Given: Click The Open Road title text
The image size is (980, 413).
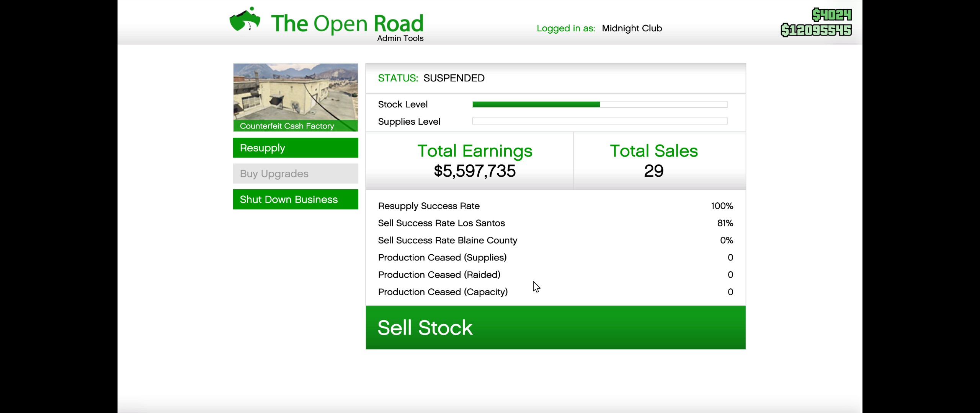Looking at the screenshot, I should (347, 23).
